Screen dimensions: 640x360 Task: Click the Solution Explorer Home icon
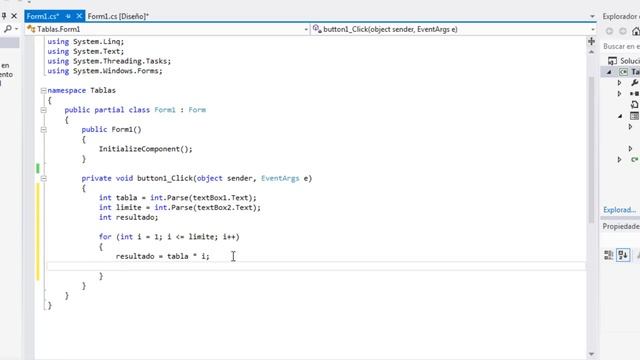coord(636,31)
